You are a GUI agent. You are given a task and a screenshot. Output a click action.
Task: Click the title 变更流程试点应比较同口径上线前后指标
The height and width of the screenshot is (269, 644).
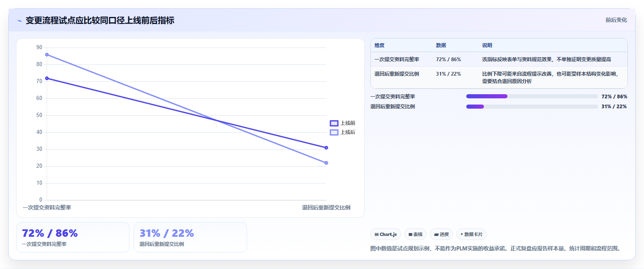(100, 20)
